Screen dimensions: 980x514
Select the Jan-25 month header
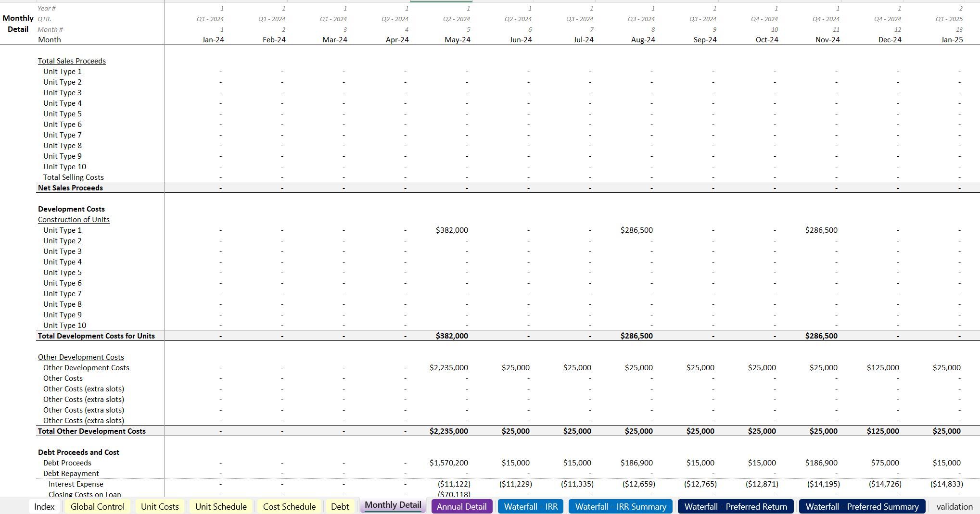[x=952, y=40]
